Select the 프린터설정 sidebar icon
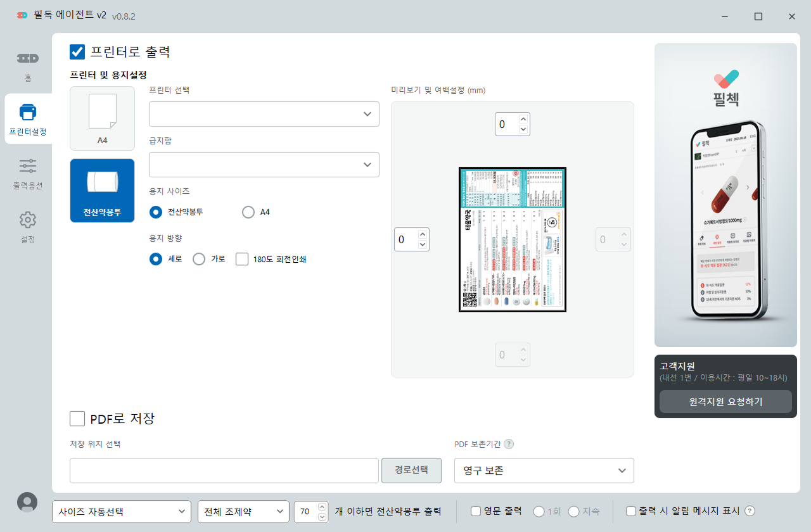This screenshot has height=532, width=811. (27, 118)
